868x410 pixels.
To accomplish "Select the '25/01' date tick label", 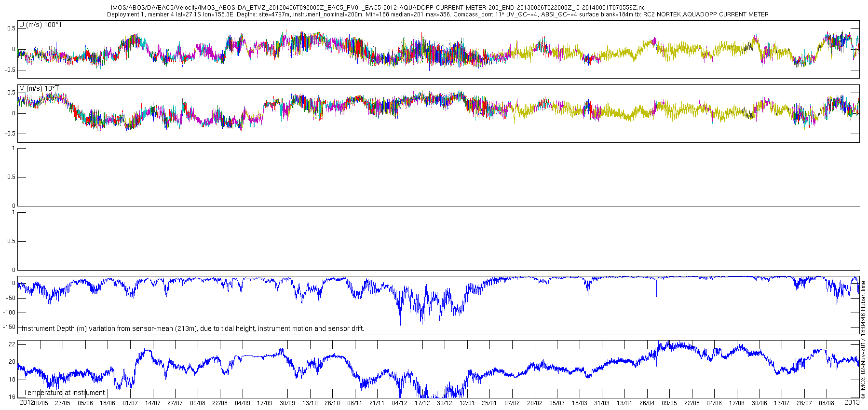I will (x=489, y=403).
